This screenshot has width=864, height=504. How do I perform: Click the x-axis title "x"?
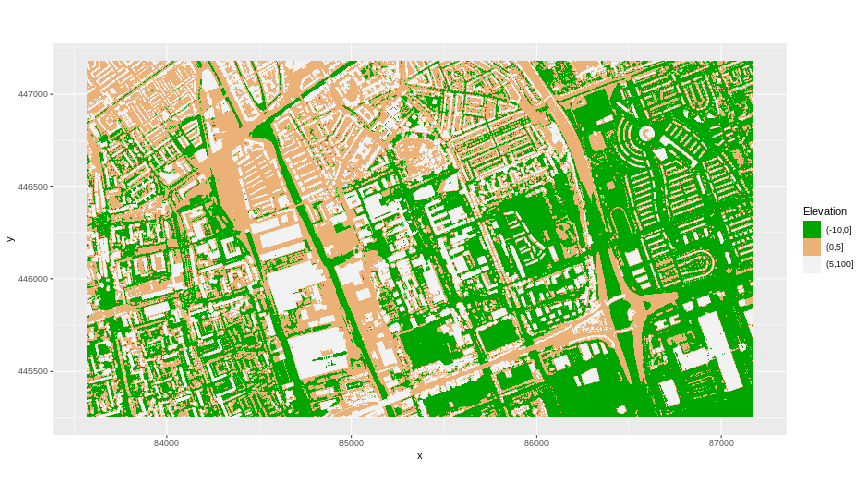point(420,456)
